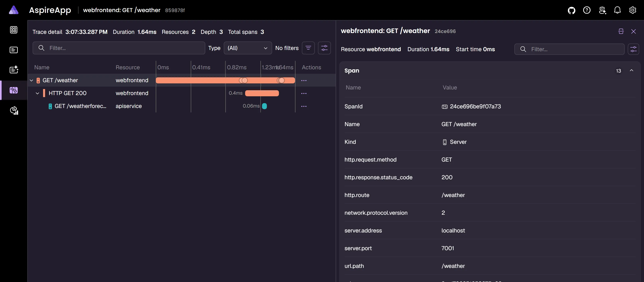This screenshot has height=282, width=644.
Task: Click the trace ID 859878f
Action: (175, 10)
